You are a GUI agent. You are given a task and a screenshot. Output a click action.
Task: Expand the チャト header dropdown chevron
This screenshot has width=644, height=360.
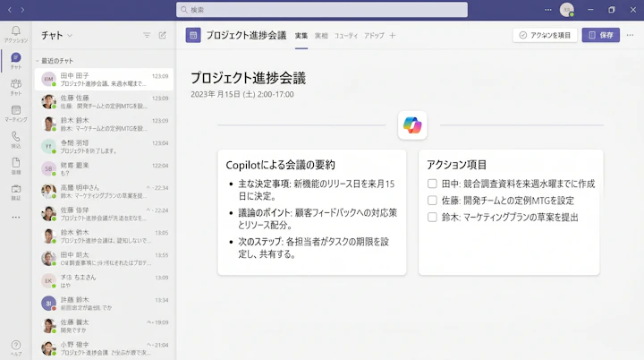click(x=70, y=36)
